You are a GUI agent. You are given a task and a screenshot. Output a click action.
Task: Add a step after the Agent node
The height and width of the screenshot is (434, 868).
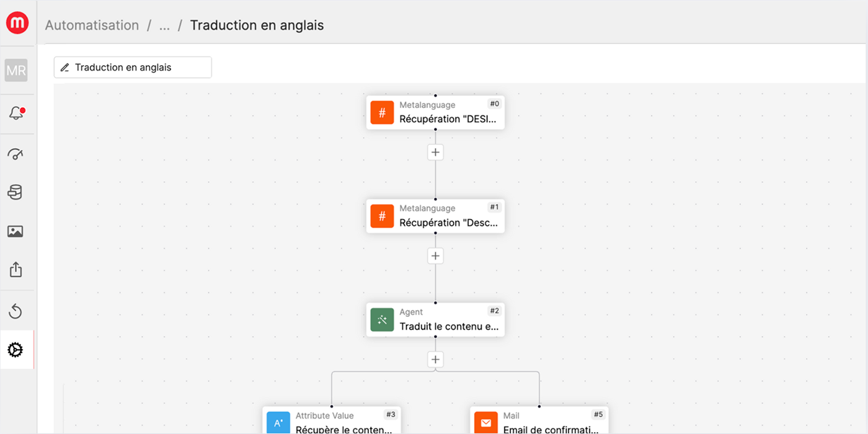click(435, 360)
